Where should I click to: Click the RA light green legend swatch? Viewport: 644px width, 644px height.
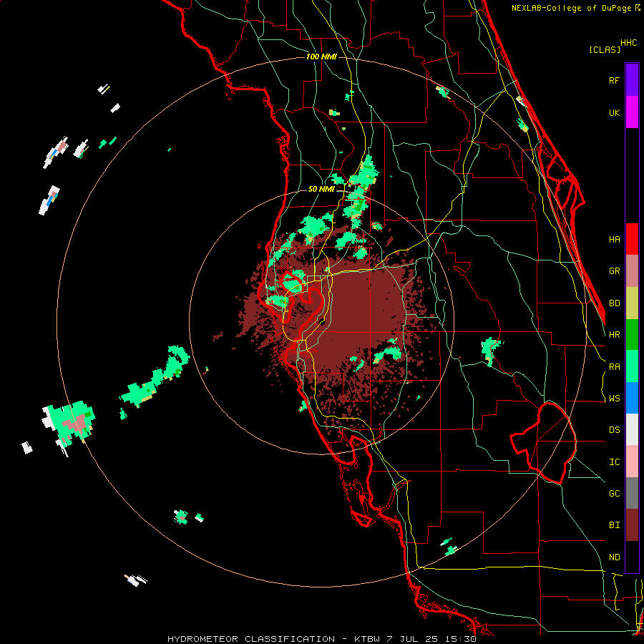632,366
